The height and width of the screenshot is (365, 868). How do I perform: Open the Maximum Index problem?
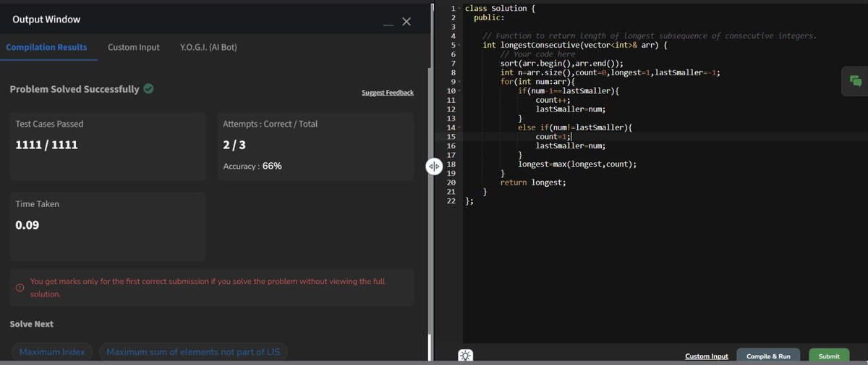[52, 352]
